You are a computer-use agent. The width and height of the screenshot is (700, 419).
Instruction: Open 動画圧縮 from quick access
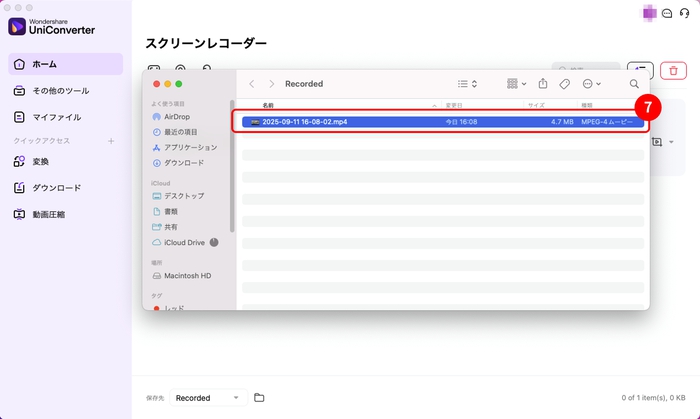coord(48,213)
